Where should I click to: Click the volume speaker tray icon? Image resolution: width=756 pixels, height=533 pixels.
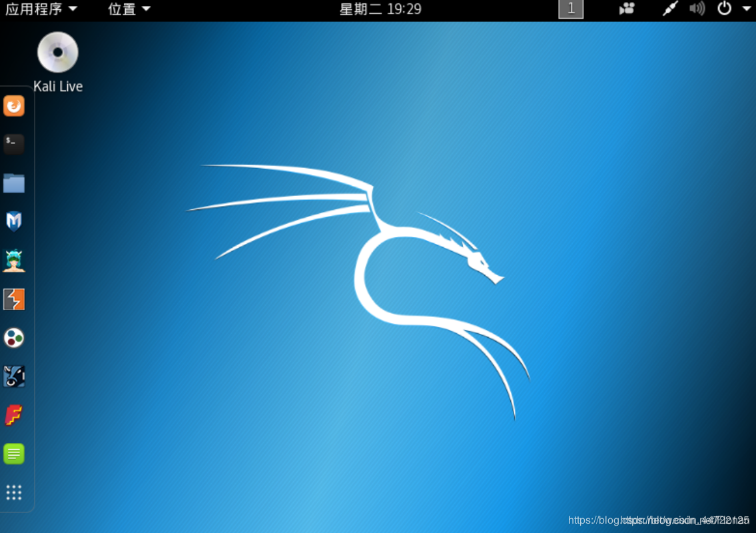click(697, 8)
